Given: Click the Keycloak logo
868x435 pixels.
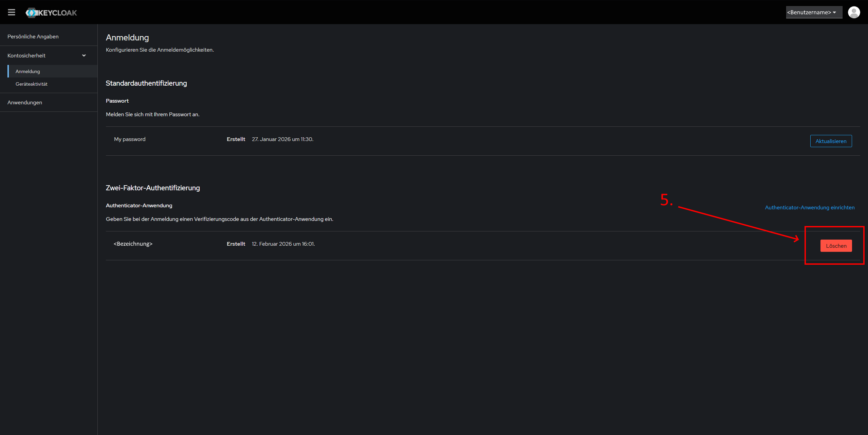Looking at the screenshot, I should point(51,13).
